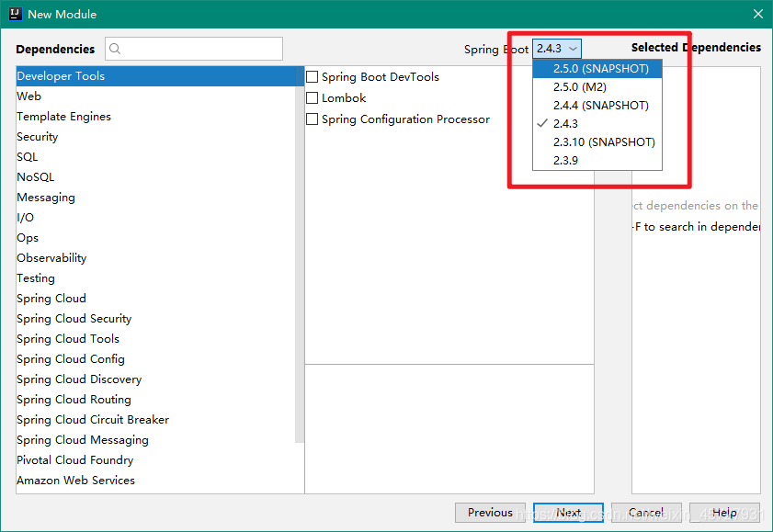
Task: Click the search magnifier icon
Action: [x=114, y=48]
